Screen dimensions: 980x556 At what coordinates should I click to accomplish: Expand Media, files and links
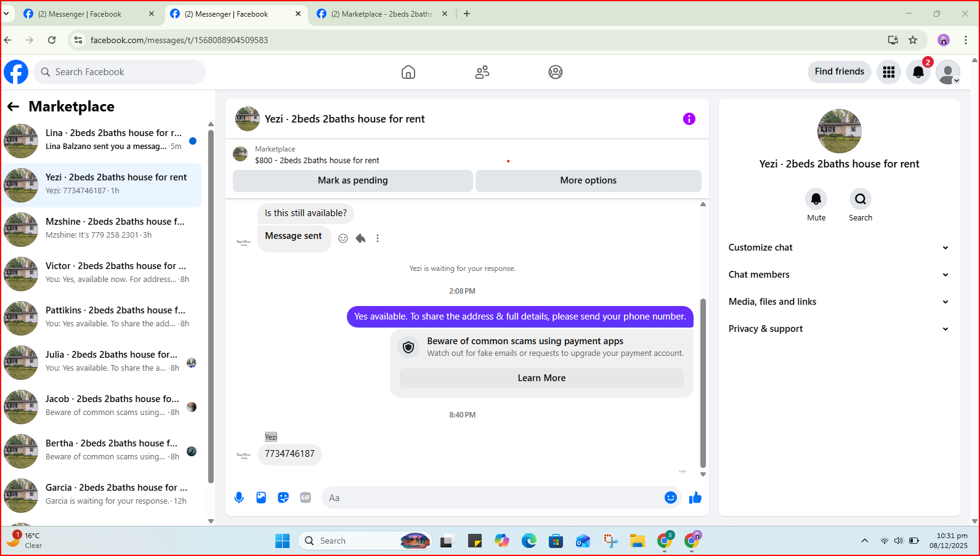838,302
